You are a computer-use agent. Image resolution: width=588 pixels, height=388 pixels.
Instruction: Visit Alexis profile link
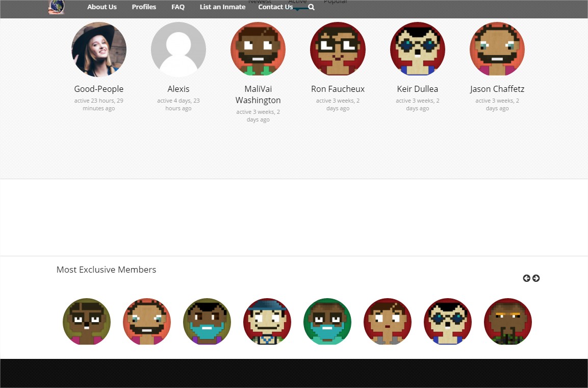(178, 89)
